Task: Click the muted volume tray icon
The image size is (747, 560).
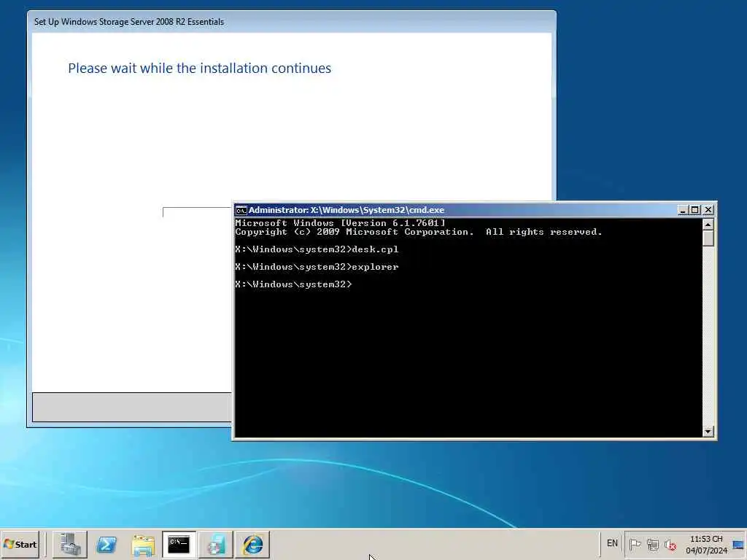Action: (x=670, y=544)
